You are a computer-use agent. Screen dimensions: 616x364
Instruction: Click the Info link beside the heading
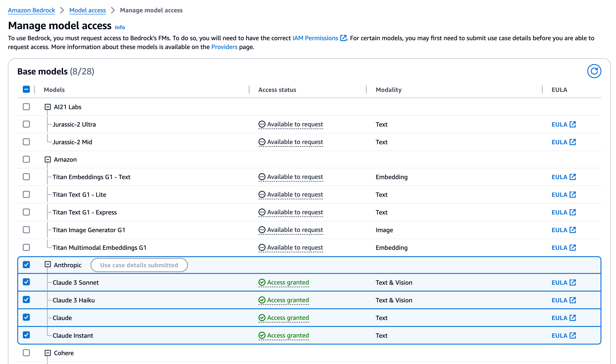click(x=120, y=27)
